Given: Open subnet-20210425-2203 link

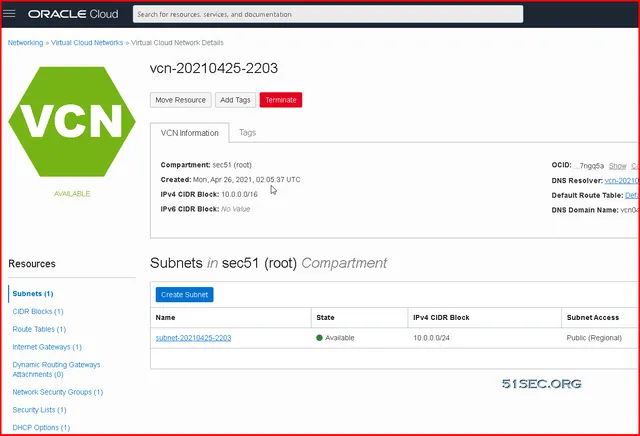Looking at the screenshot, I should tap(193, 338).
